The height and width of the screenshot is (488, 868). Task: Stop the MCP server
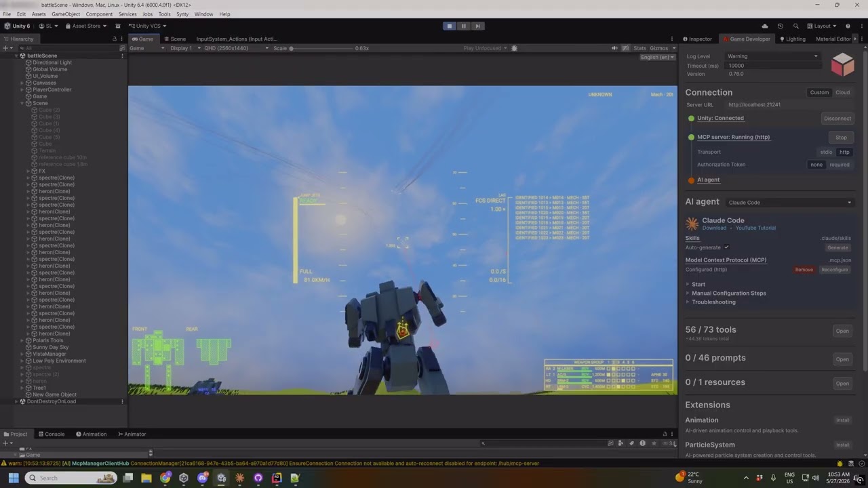point(841,137)
